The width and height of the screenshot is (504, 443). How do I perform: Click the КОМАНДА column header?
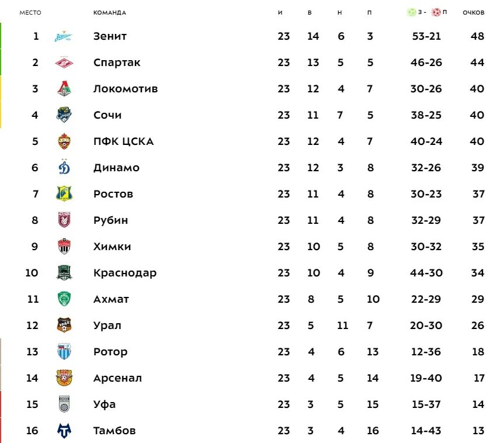point(110,12)
